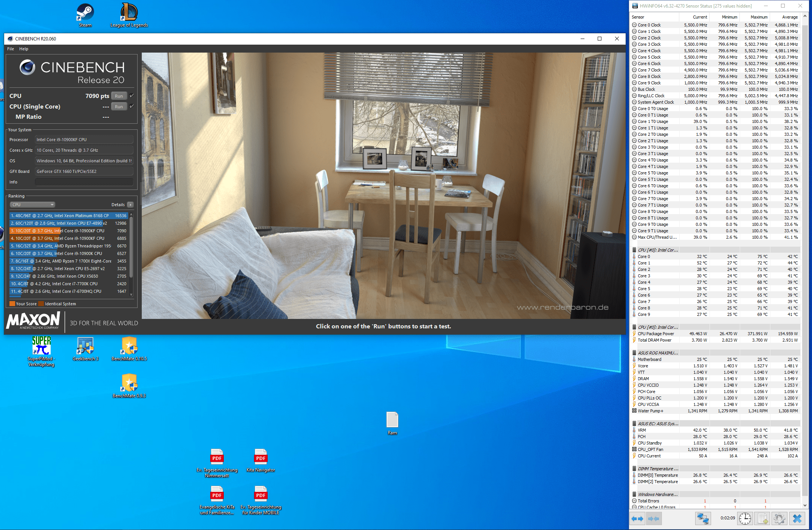Open the Cinebench Help menu
The width and height of the screenshot is (812, 530).
click(x=24, y=49)
